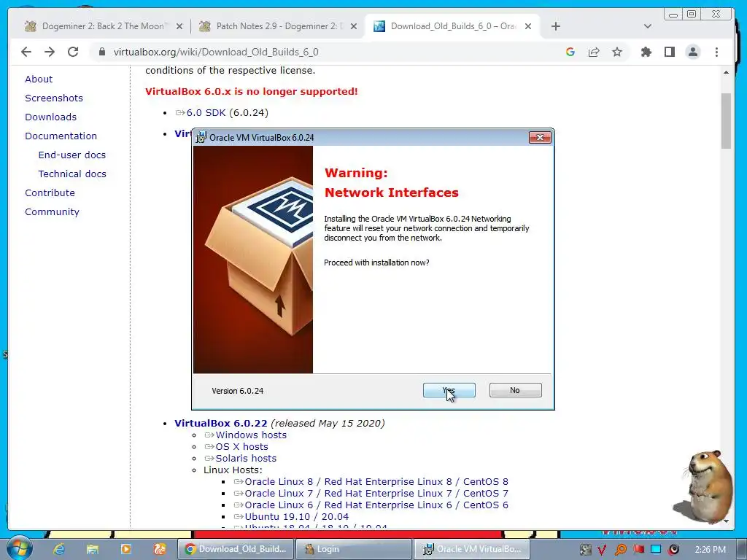Open the Screenshots sidebar link
Screen dimensions: 747x560
54,98
